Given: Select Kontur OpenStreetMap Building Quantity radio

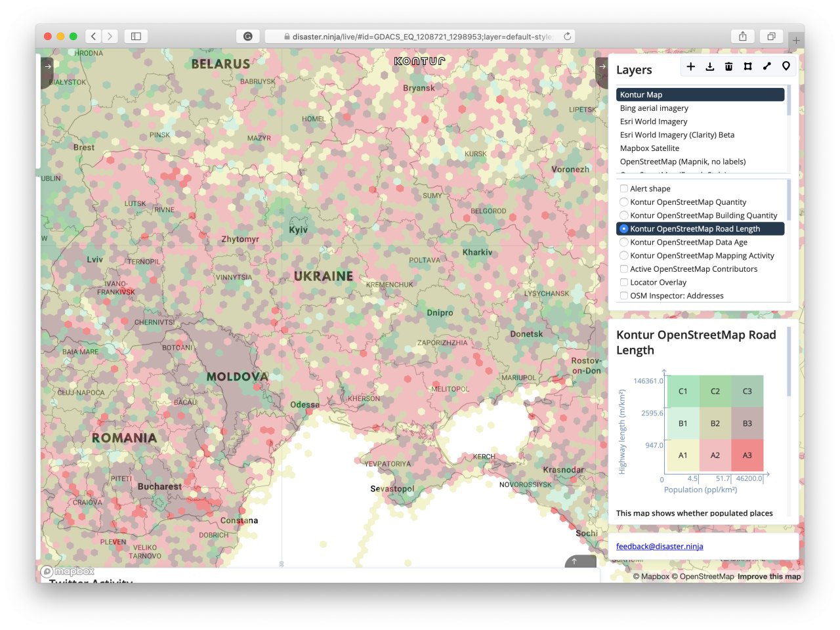Looking at the screenshot, I should pyautogui.click(x=624, y=215).
